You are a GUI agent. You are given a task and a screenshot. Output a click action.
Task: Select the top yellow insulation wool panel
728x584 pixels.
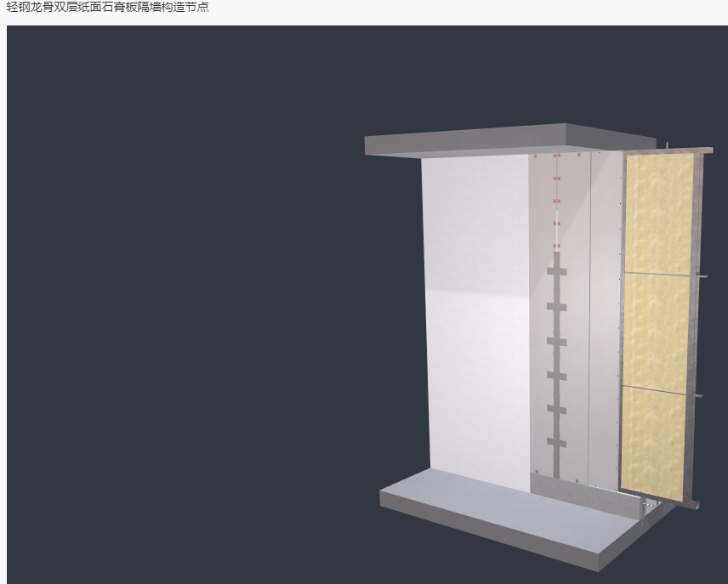click(658, 213)
